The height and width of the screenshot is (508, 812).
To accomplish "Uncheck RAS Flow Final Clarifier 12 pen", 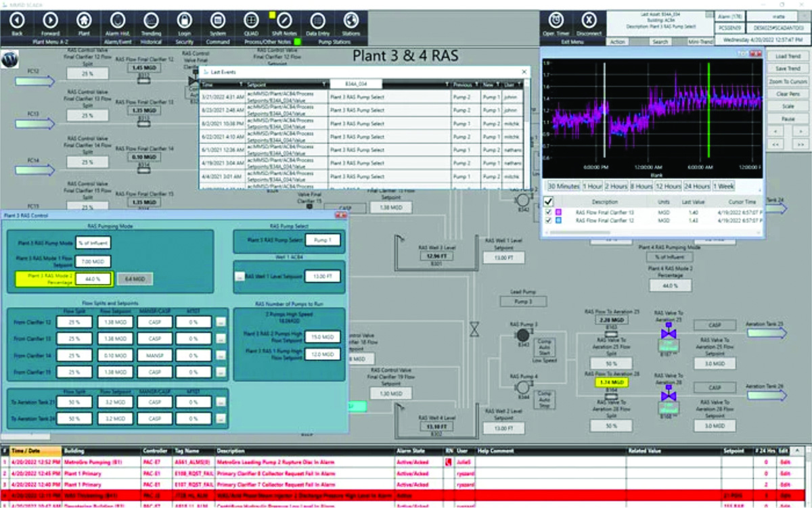I will point(549,221).
